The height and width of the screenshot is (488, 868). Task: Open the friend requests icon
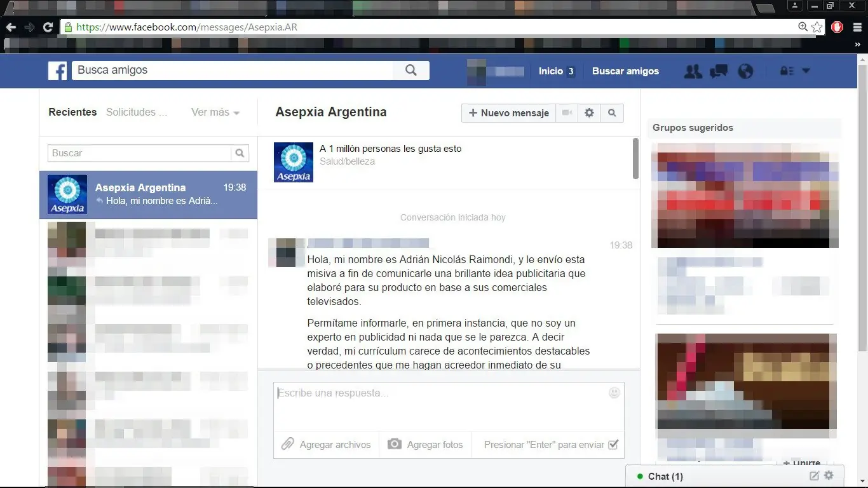[x=693, y=71]
